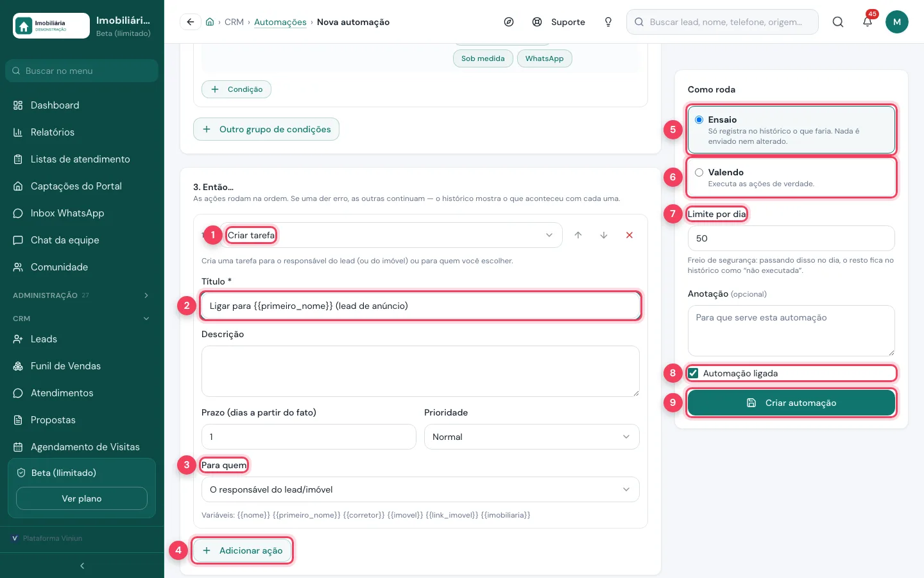Open Funil de Vendas
Screen dimensions: 924x578
coord(81,366)
